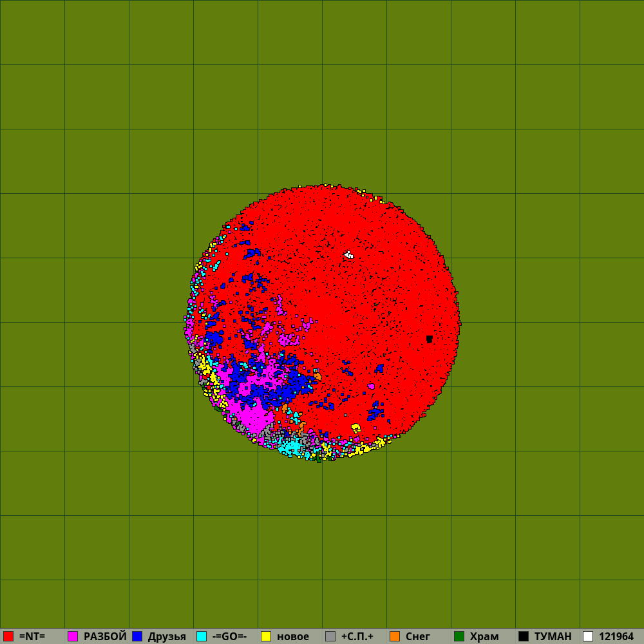Click the yellow новое legend swatch
The image size is (644, 644).
(266, 636)
